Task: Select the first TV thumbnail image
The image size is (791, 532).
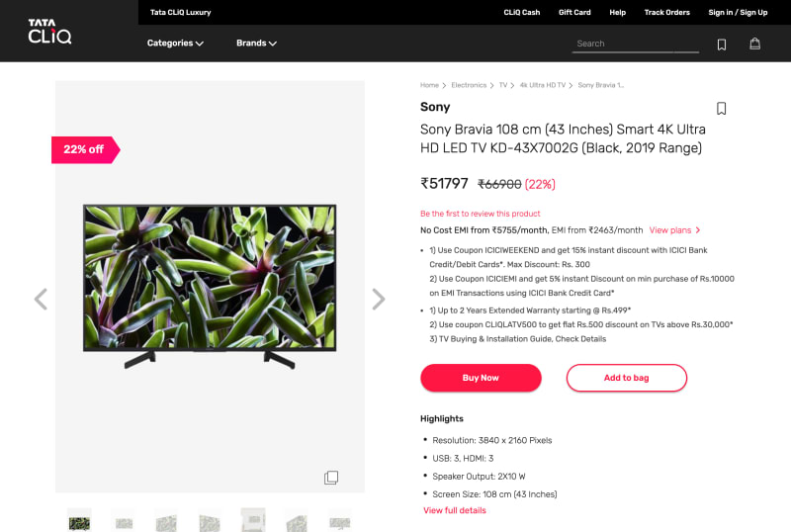Action: (79, 521)
